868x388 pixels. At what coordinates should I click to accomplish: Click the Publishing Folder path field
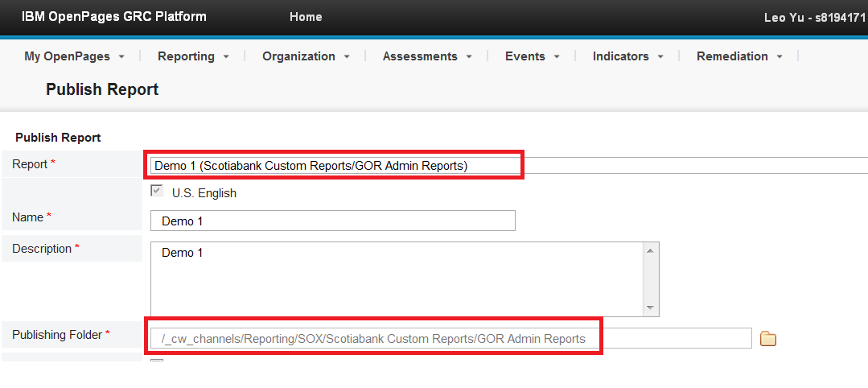tap(450, 338)
